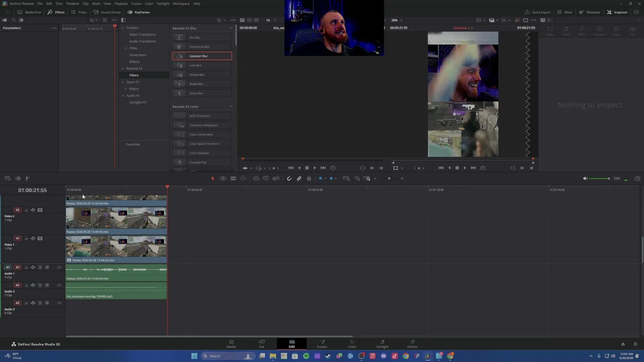Viewport: 644px width, 362px height.
Task: Click the custom zoom magnifier icon
Action: coord(367,178)
